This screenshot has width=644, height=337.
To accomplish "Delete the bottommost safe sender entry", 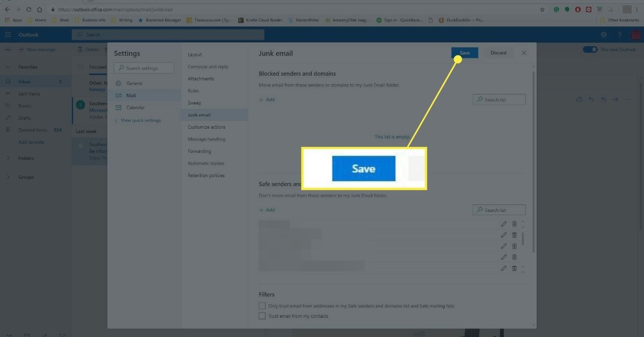I will (x=514, y=268).
